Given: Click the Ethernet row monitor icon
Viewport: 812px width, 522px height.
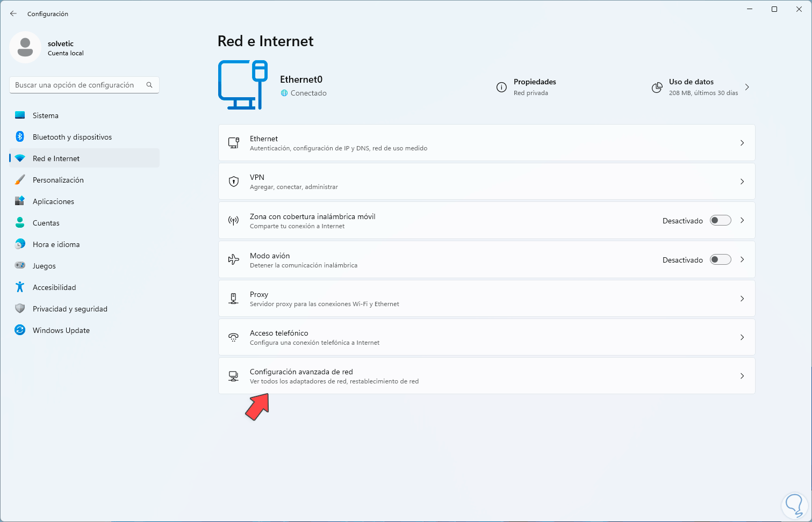Looking at the screenshot, I should pyautogui.click(x=234, y=143).
